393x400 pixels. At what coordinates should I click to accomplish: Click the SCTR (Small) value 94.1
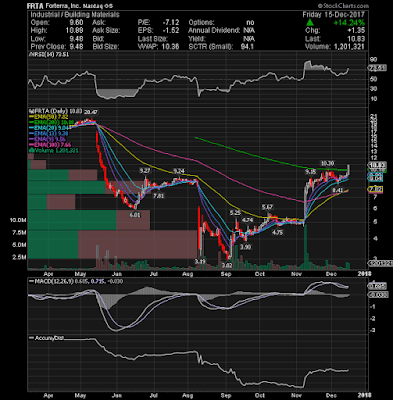coord(247,46)
